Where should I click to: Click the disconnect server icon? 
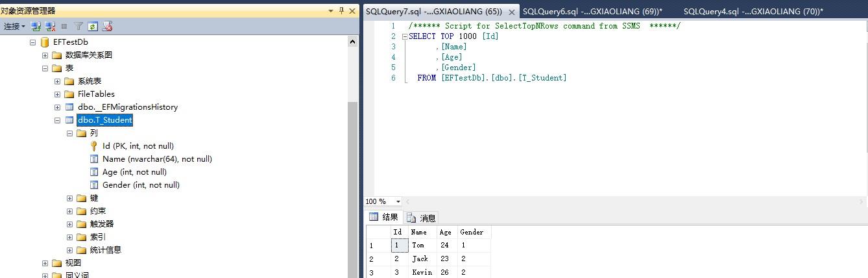[50, 27]
